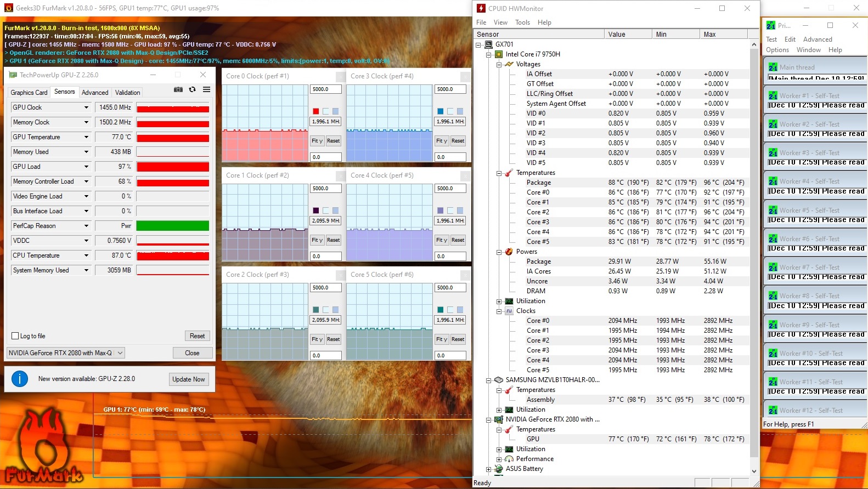Click the dark purple swatch in Core 1 Clock
868x489 pixels.
point(316,211)
